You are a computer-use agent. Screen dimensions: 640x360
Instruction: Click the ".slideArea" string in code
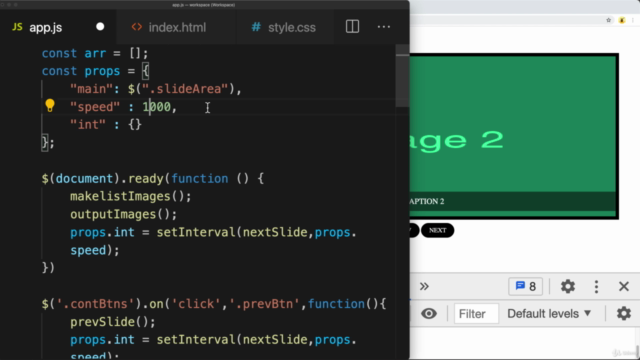(184, 89)
